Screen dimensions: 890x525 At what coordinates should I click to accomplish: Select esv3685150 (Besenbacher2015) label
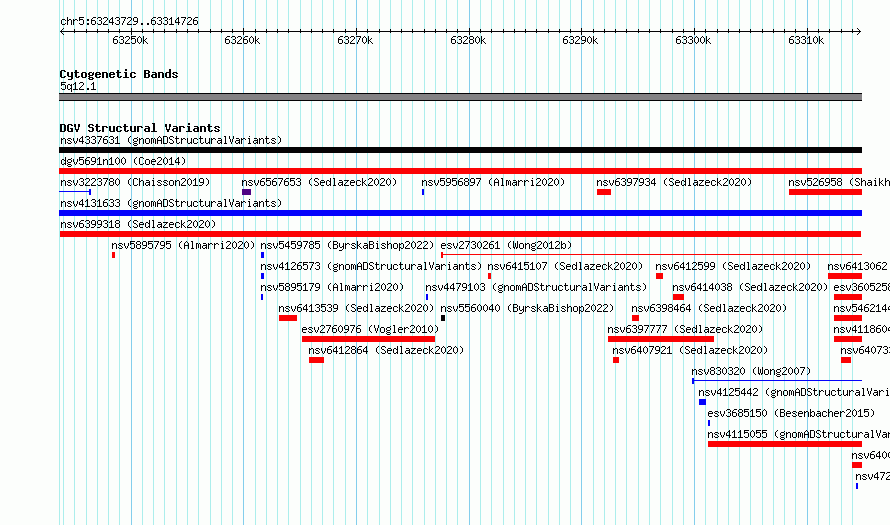[x=791, y=413]
